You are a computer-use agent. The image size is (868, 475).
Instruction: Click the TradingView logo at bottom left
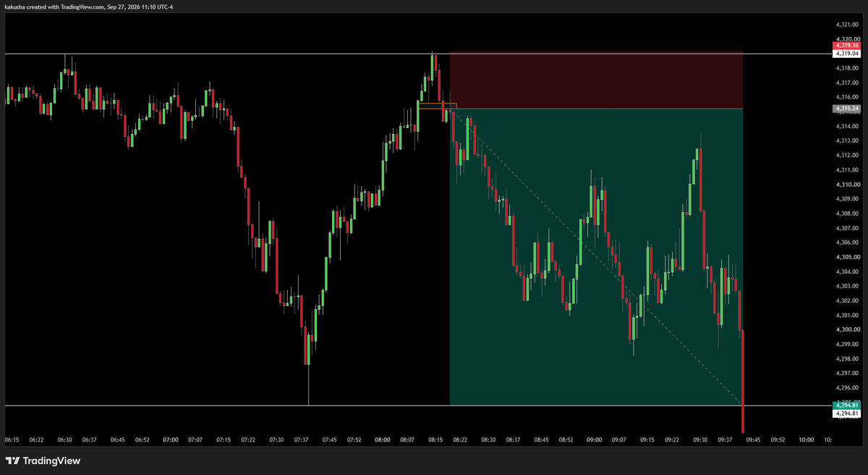(x=43, y=461)
